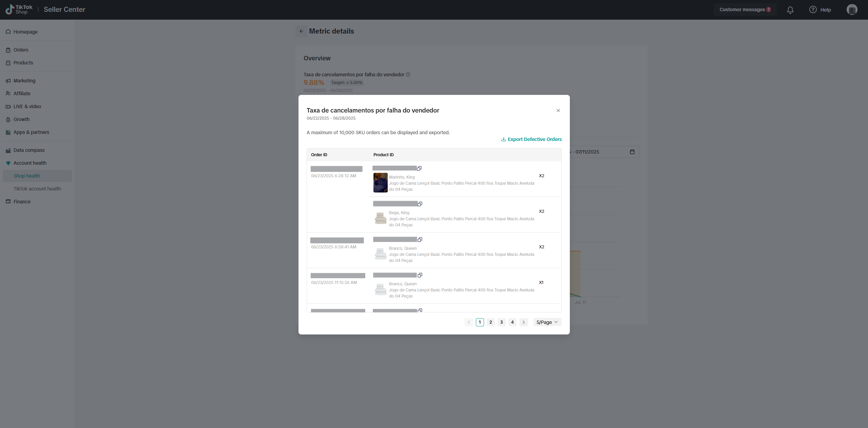
Task: Open the calendar date picker icon
Action: [632, 152]
